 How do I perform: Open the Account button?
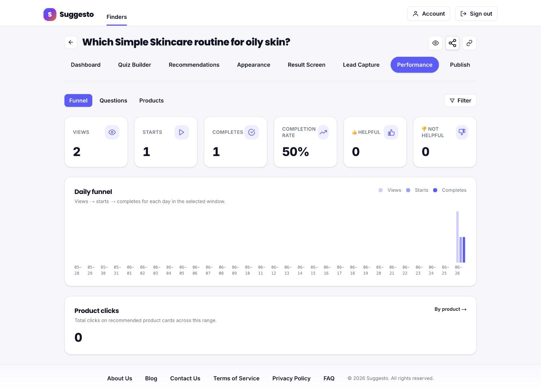coord(428,14)
